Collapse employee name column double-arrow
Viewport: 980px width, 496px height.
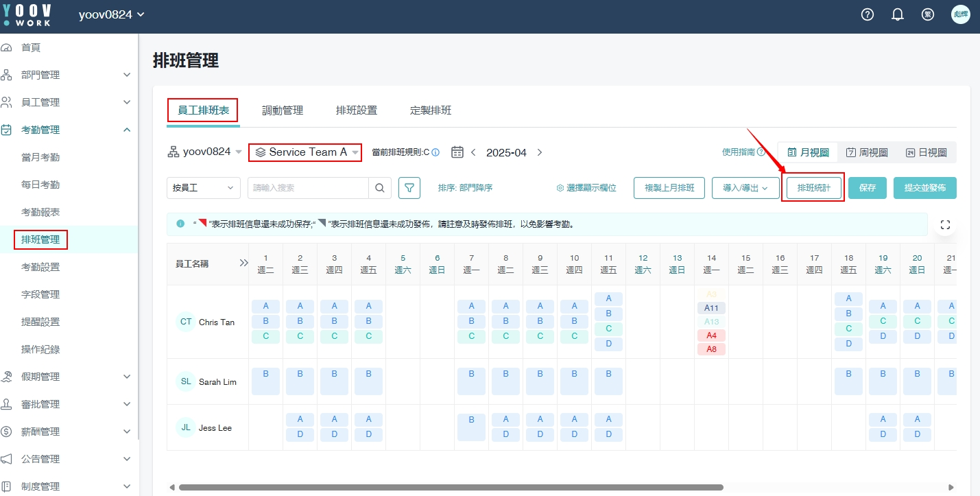[x=243, y=263]
